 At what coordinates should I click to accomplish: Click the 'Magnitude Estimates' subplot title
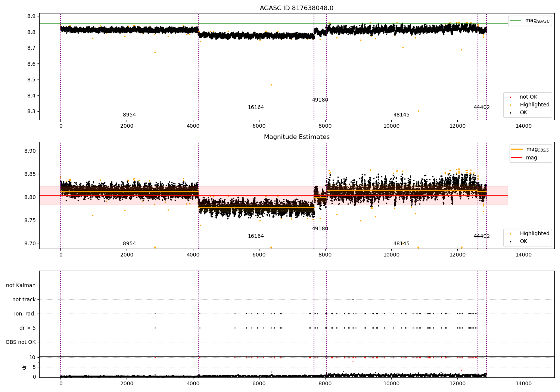pyautogui.click(x=296, y=137)
